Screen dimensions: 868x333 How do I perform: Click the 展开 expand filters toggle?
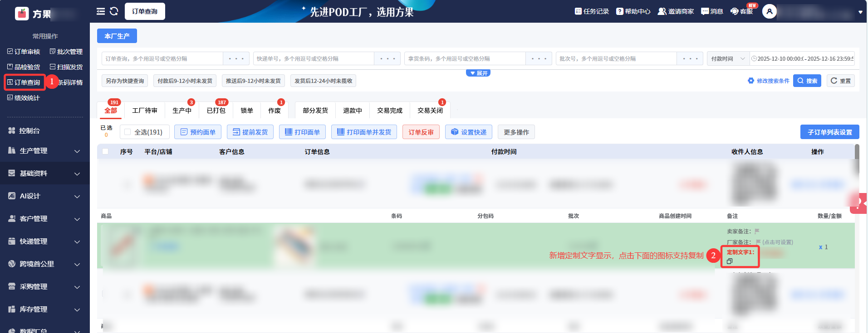pyautogui.click(x=478, y=73)
